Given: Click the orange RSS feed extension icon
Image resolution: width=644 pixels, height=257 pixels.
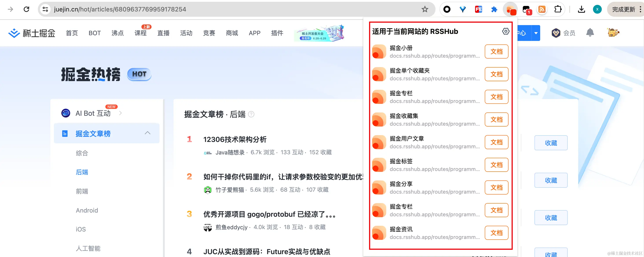Looking at the screenshot, I should coord(542,9).
